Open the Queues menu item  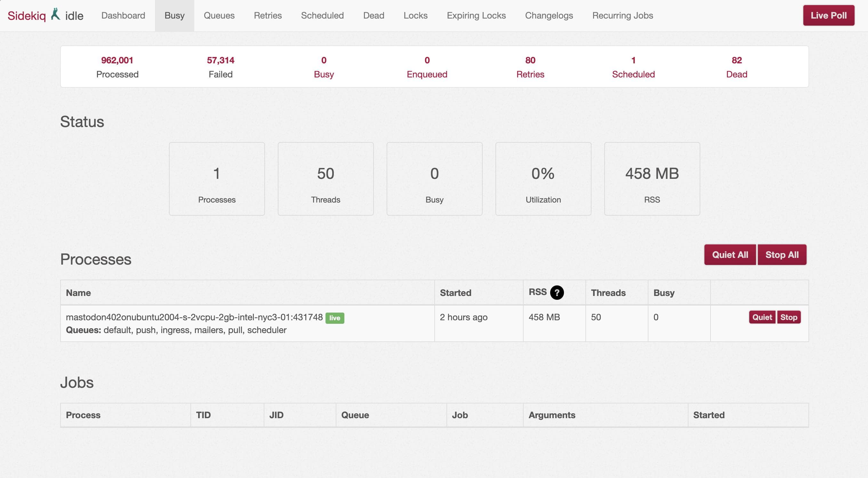click(x=219, y=15)
